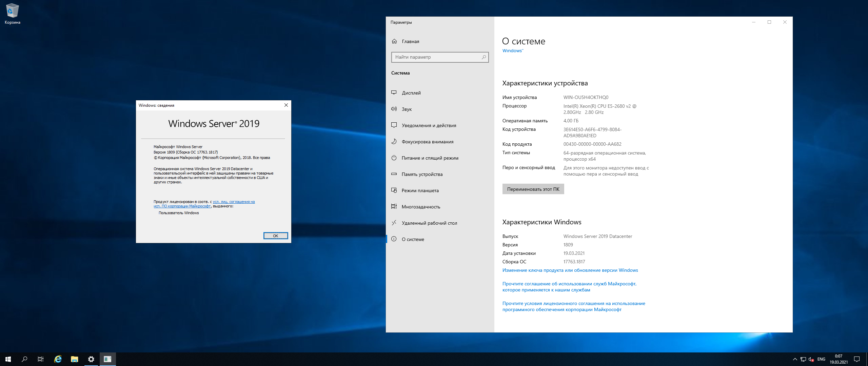Click installed RAM value 4,00 ГБ

(x=571, y=121)
